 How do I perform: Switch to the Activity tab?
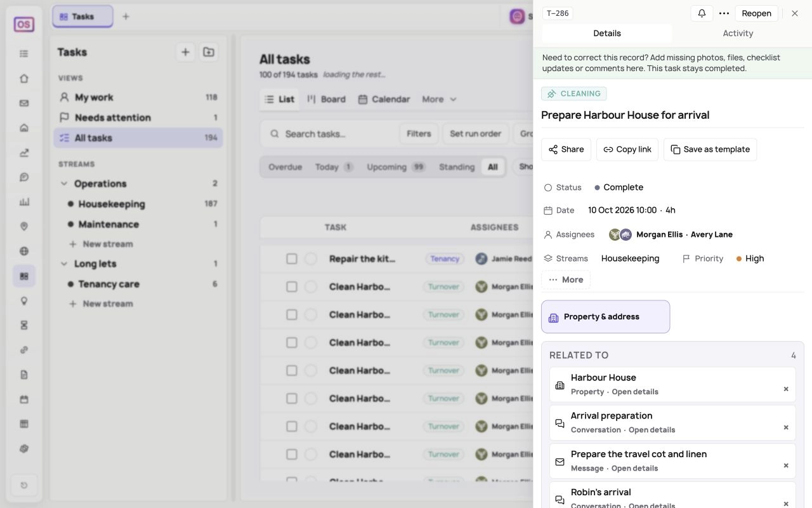click(x=738, y=34)
